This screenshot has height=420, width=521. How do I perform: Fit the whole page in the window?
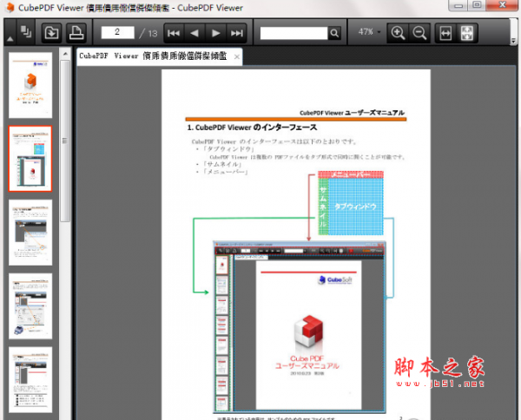pos(467,33)
